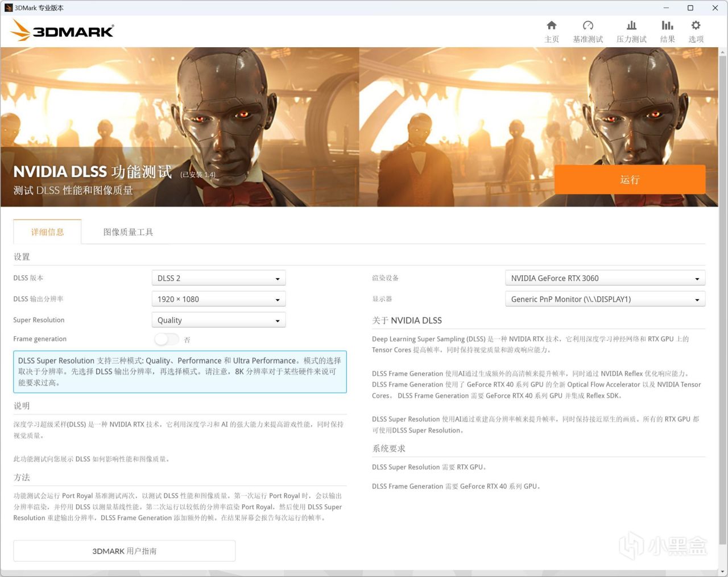Click the 3DMark logo in header
This screenshot has width=728, height=577.
tap(63, 30)
